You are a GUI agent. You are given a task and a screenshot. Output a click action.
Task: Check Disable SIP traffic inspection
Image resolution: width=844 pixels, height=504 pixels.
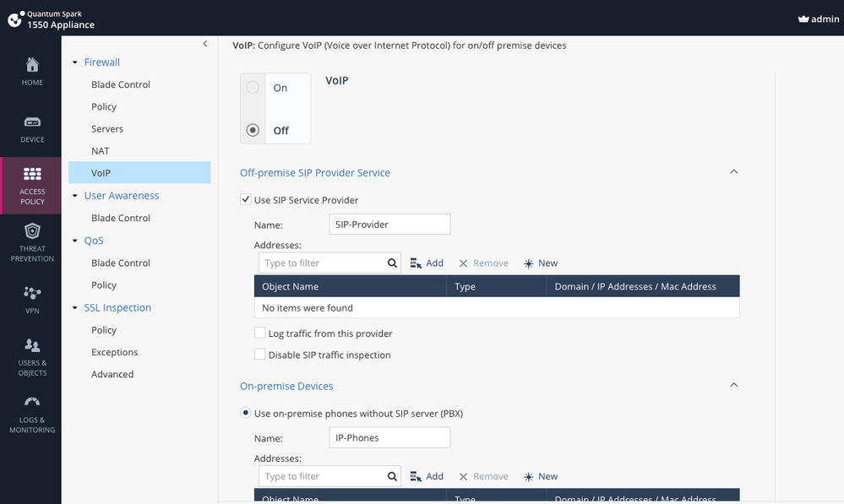(x=259, y=355)
